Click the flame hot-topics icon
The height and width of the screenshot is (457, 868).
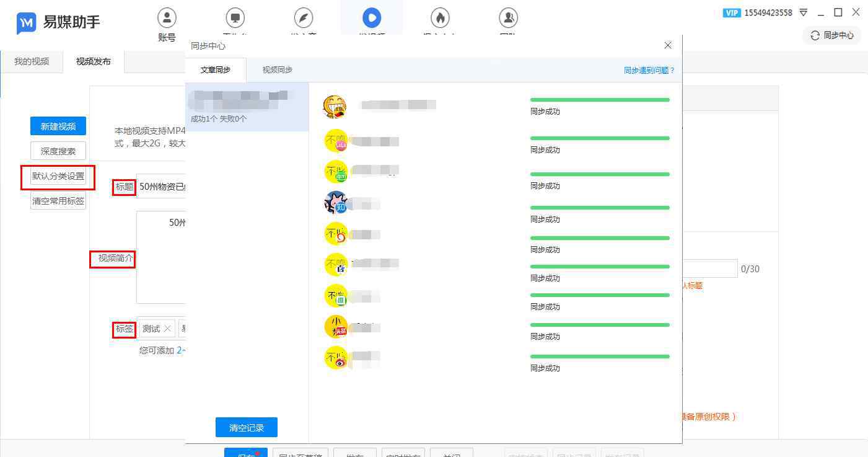[440, 17]
